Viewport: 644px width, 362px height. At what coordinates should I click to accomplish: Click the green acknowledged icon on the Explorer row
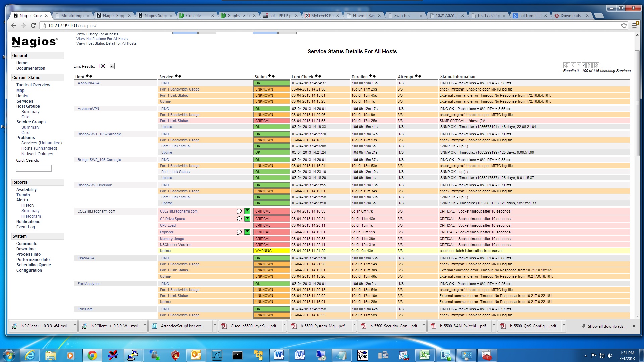point(247,232)
